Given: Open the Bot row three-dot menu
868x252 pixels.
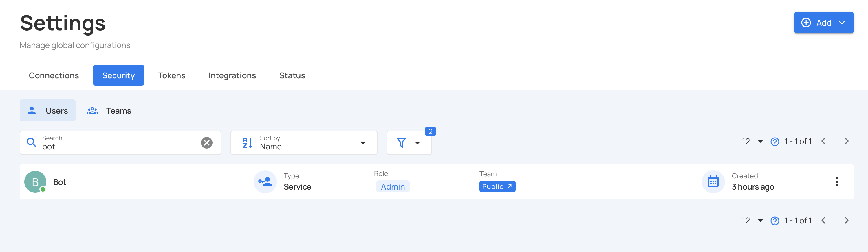Looking at the screenshot, I should tap(837, 182).
